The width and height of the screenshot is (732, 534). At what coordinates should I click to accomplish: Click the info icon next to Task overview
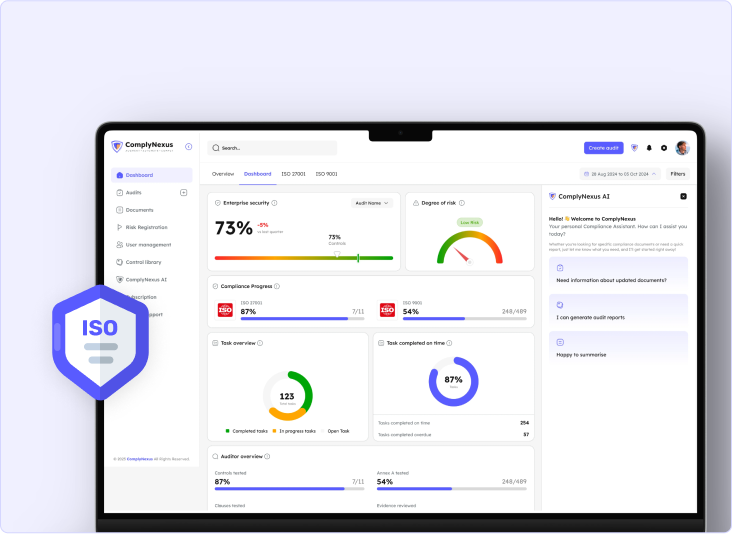tap(260, 343)
